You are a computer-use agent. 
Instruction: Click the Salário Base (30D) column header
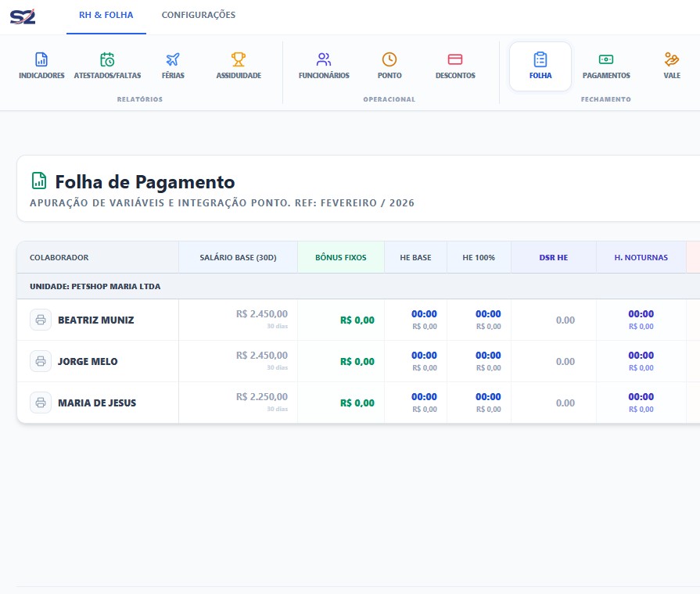(238, 257)
